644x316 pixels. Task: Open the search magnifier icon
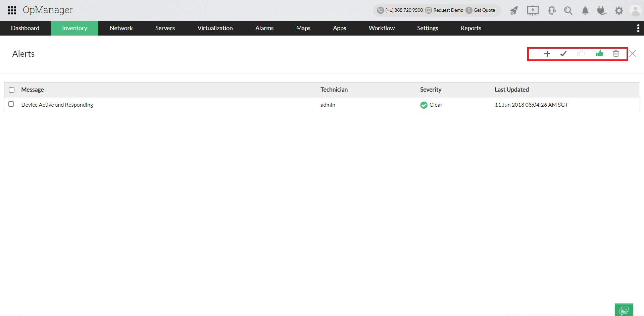point(568,11)
